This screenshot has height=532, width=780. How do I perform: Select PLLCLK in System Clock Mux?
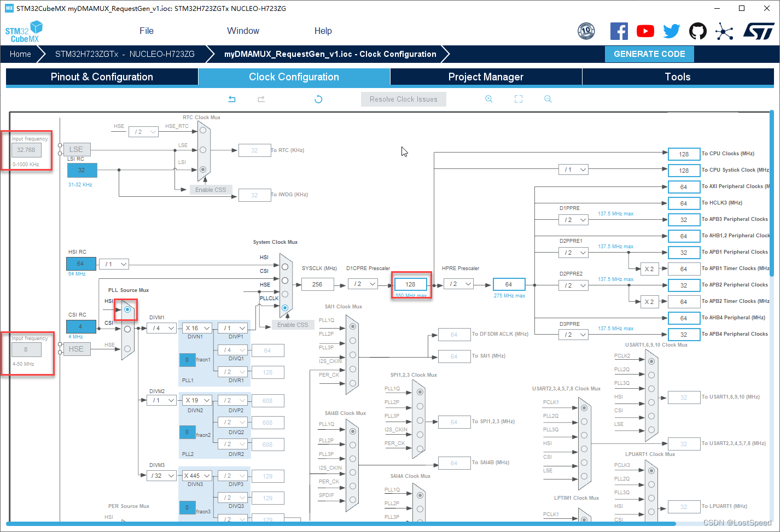click(x=285, y=308)
